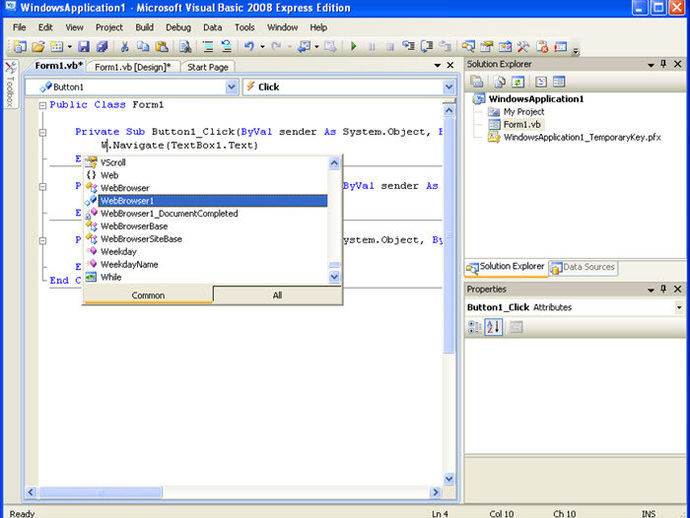Open the Properties object selector dropdown
This screenshot has width=690, height=518.
pos(679,307)
